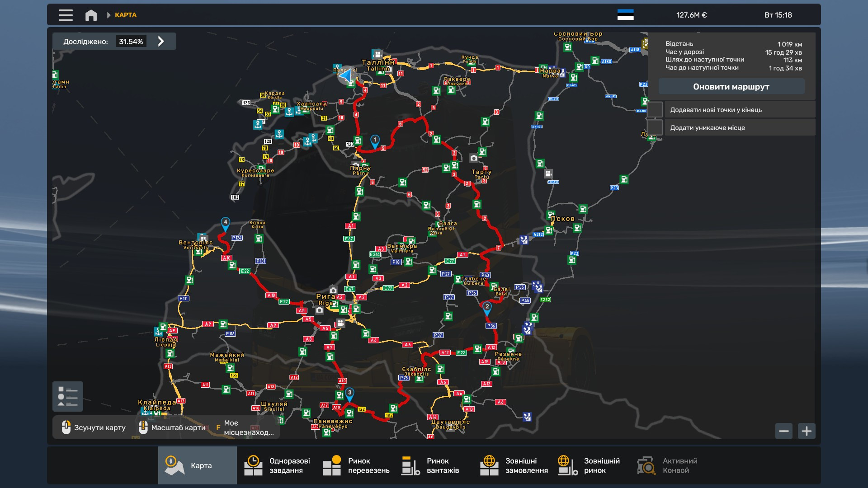The width and height of the screenshot is (868, 488).
Task: Zoom out map with minus button
Action: click(784, 431)
